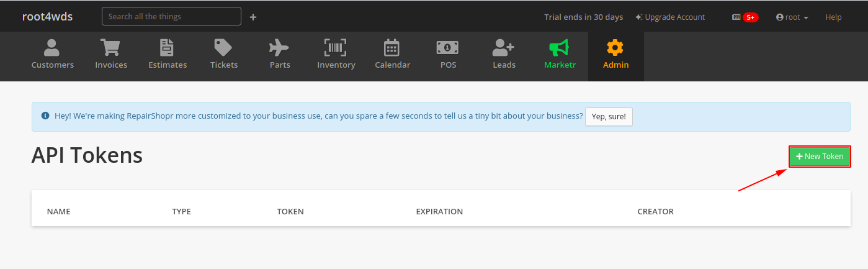The width and height of the screenshot is (868, 269).
Task: Click the Estimates label in navigation
Action: point(168,65)
